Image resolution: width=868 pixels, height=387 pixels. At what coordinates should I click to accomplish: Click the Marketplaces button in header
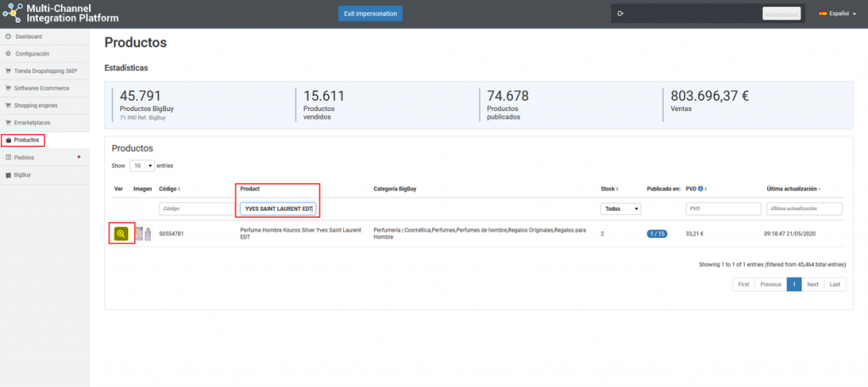[x=781, y=14]
